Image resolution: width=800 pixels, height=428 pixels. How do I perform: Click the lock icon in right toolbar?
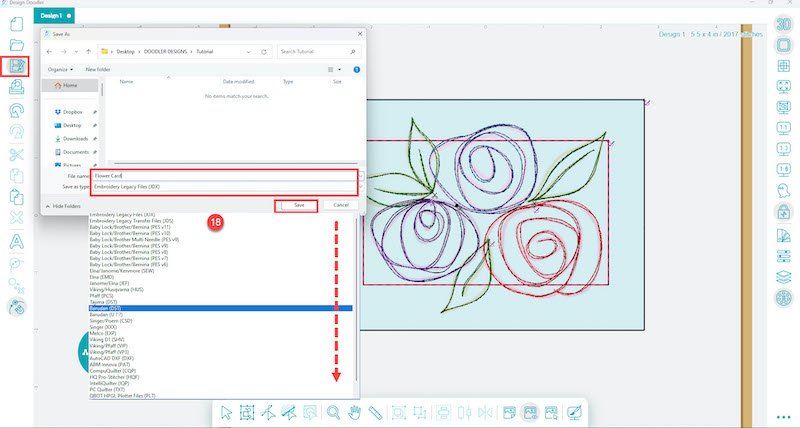point(784,212)
